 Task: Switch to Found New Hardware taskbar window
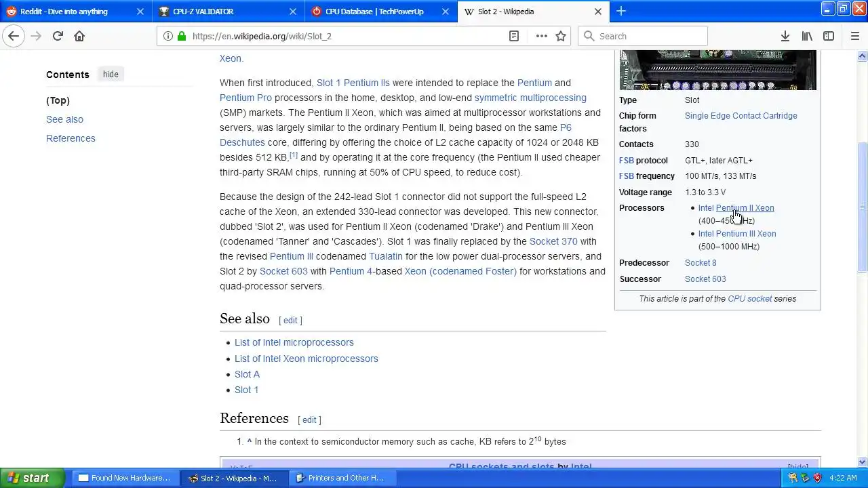[124, 478]
